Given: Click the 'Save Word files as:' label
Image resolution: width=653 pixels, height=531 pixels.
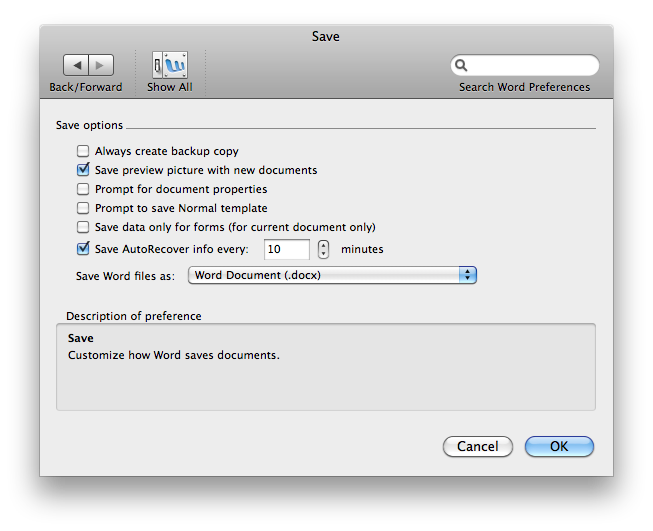Looking at the screenshot, I should coord(125,276).
